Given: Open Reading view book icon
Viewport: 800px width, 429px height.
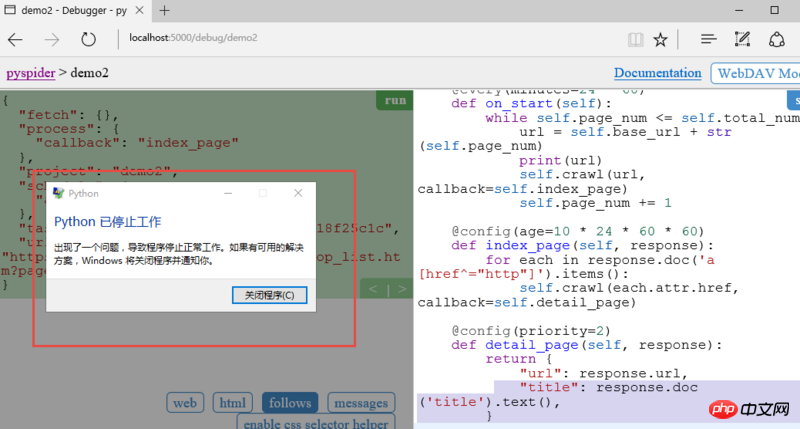Looking at the screenshot, I should tap(635, 40).
